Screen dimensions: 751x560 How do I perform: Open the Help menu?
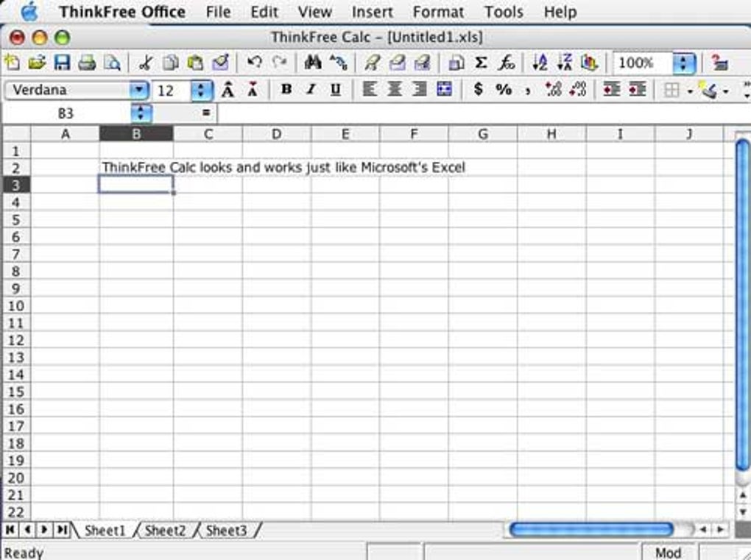coord(560,12)
